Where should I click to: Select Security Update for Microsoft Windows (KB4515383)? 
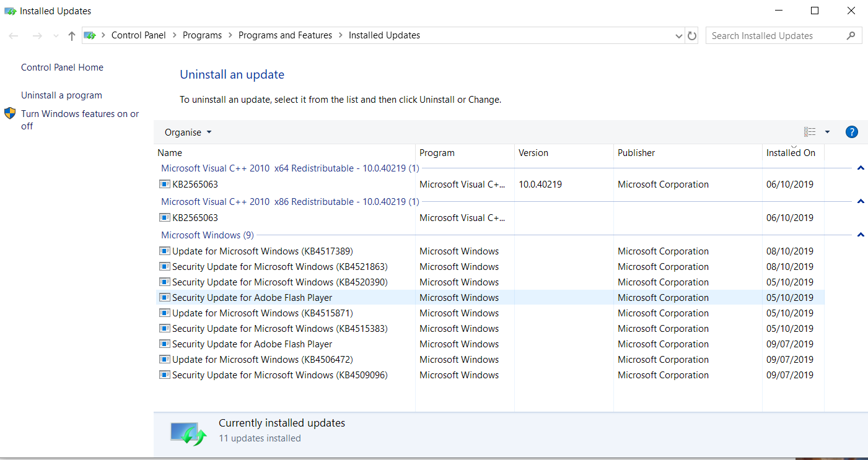280,329
